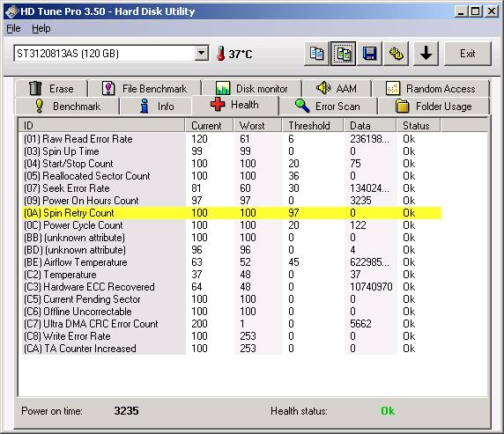
Task: Switch to the Benchmark tab
Action: click(68, 106)
